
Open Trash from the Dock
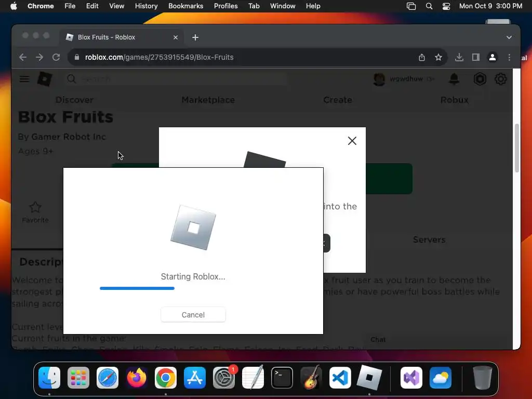coord(483,377)
